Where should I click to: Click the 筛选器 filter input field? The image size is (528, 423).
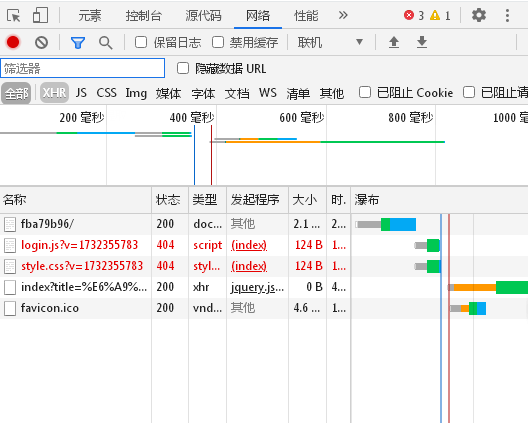82,68
